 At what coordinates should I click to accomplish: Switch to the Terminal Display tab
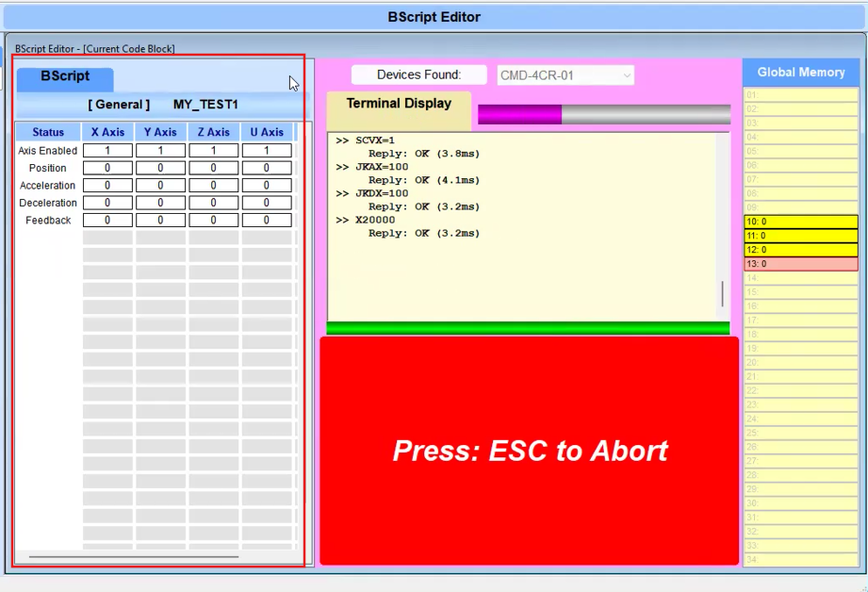tap(399, 110)
